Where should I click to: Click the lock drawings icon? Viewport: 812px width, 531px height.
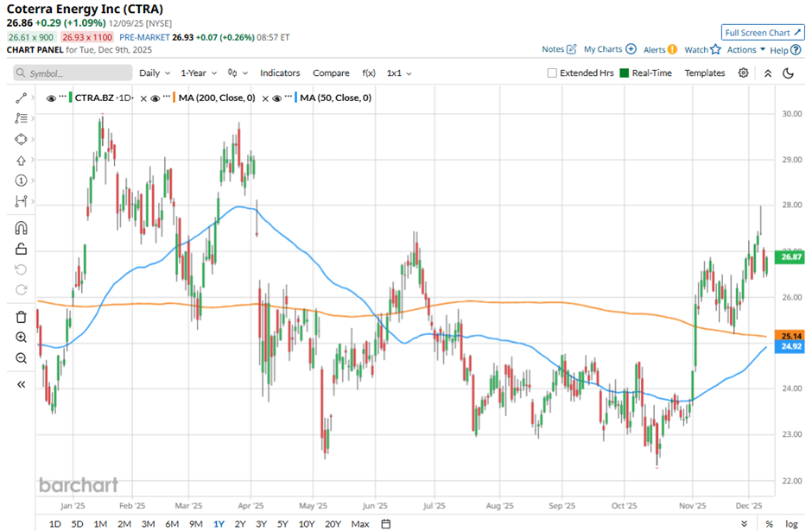pyautogui.click(x=21, y=250)
